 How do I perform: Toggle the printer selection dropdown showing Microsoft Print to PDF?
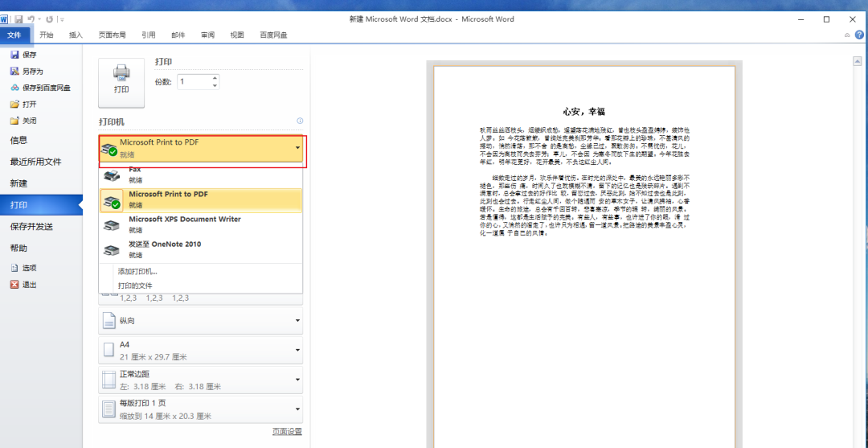(x=201, y=148)
